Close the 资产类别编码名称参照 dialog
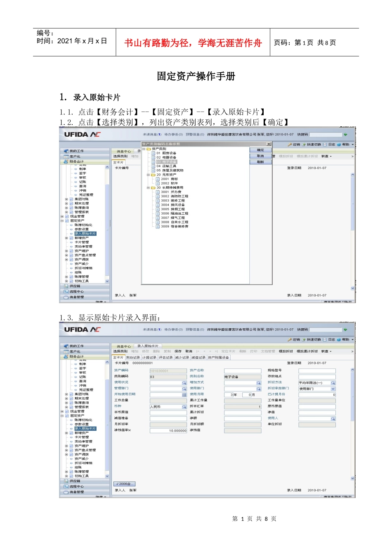Screen dimensions: 392x555 click(x=269, y=144)
